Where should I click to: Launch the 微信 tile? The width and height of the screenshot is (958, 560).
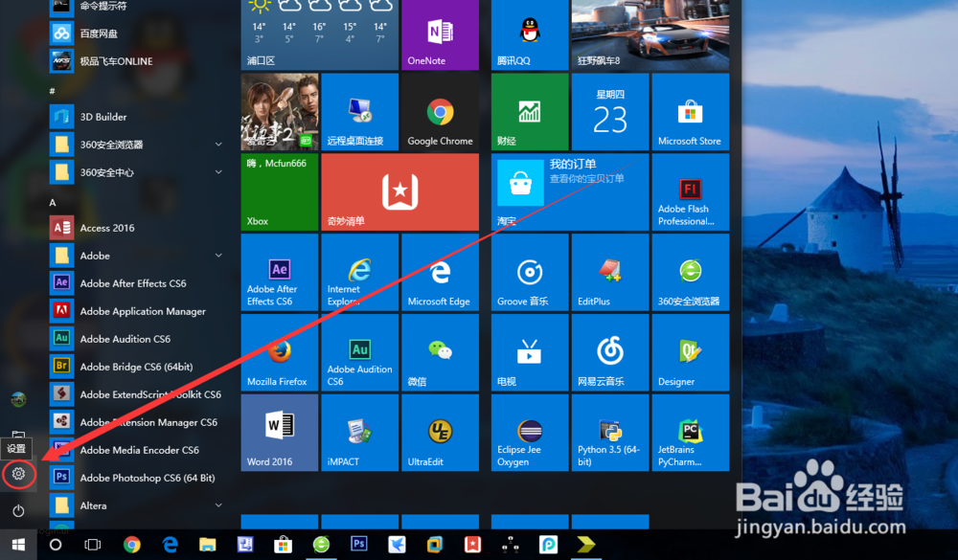pyautogui.click(x=440, y=351)
